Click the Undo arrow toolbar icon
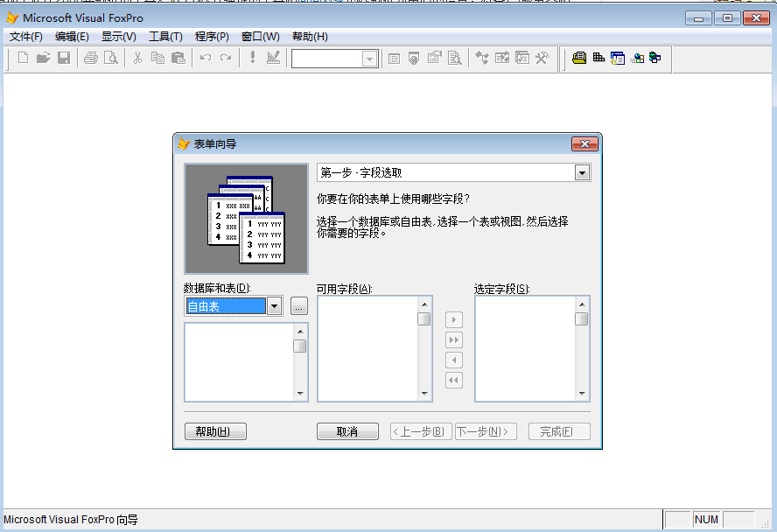The width and height of the screenshot is (777, 532). [x=205, y=58]
